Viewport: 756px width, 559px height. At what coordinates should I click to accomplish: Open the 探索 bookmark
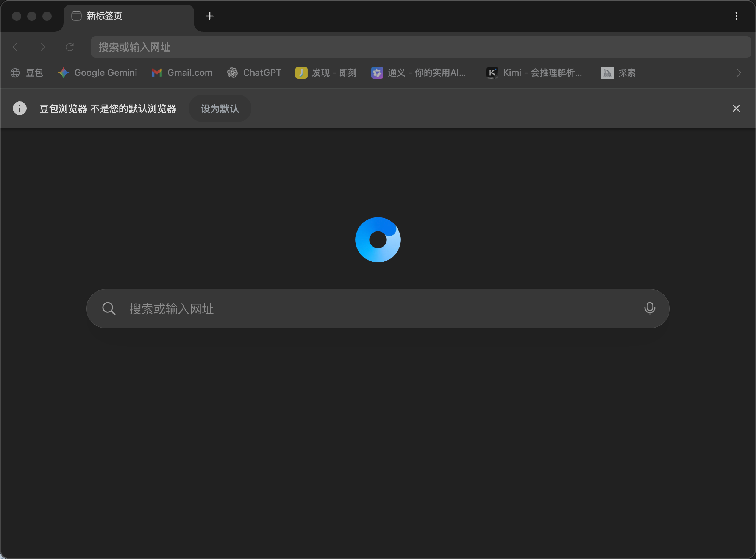(x=619, y=73)
